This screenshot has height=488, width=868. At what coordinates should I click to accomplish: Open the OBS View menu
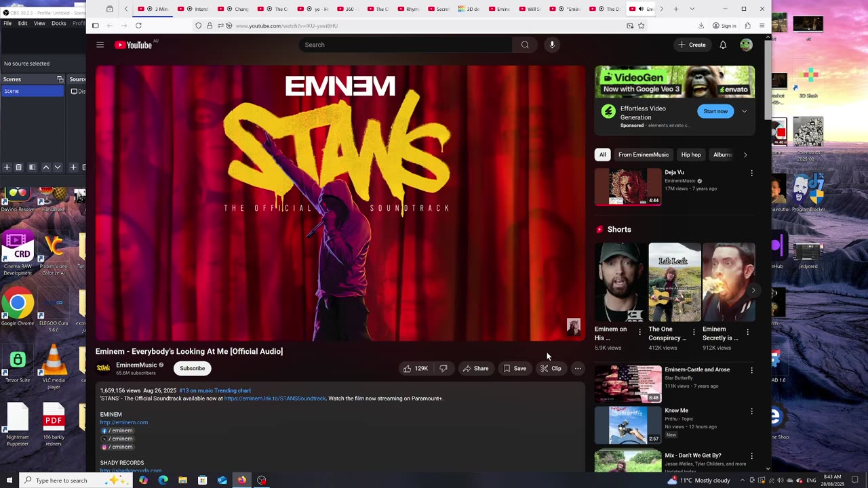click(39, 23)
